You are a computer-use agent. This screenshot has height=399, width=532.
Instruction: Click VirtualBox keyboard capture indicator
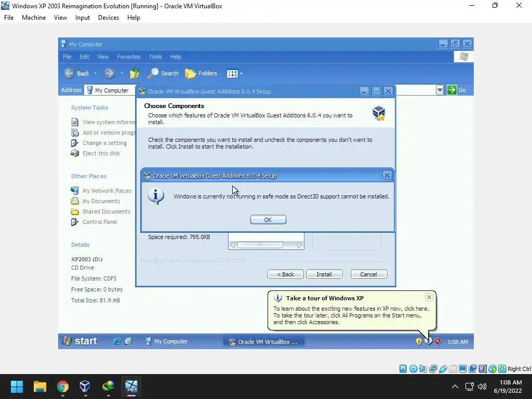[x=502, y=369]
